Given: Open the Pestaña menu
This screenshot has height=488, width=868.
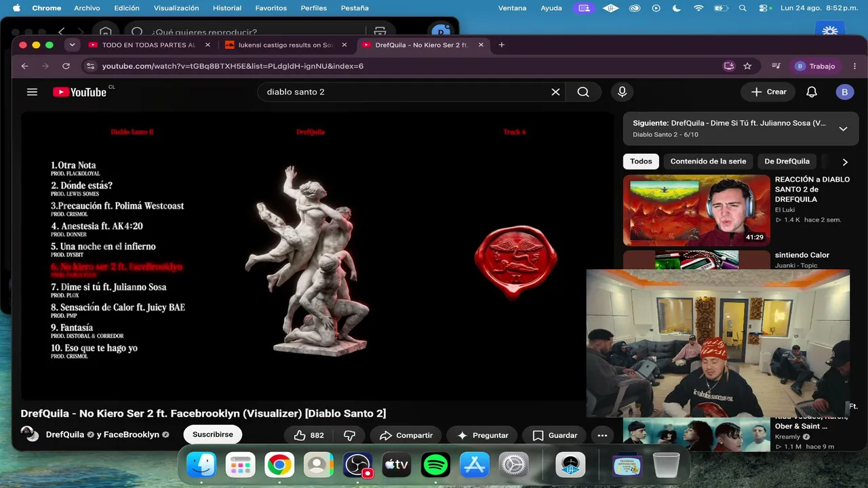Looking at the screenshot, I should coord(355,8).
